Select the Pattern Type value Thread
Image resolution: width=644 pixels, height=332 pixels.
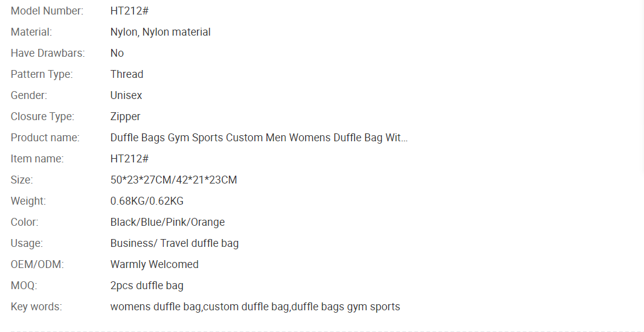pyautogui.click(x=127, y=74)
